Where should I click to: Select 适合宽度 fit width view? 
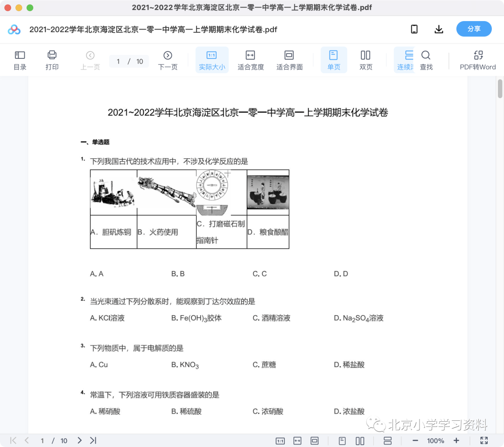click(251, 60)
